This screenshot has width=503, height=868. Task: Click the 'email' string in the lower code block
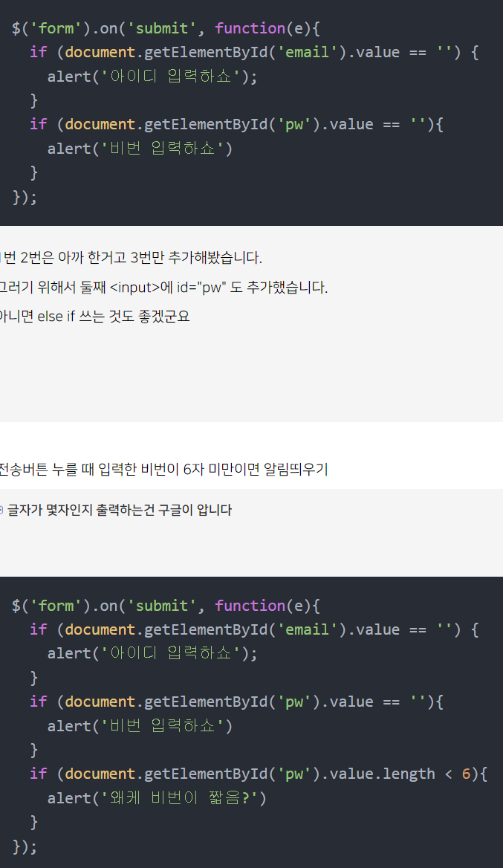(307, 629)
